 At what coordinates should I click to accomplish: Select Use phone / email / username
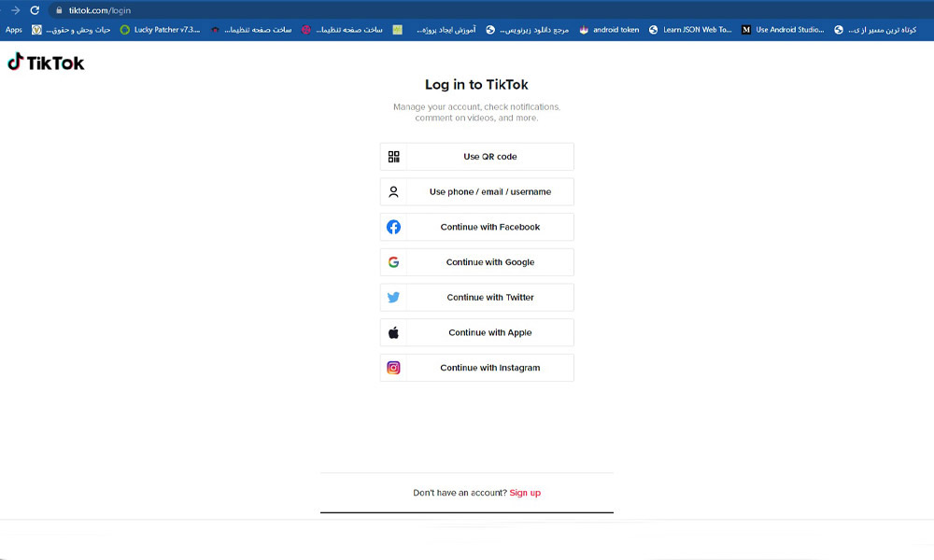[x=489, y=192]
